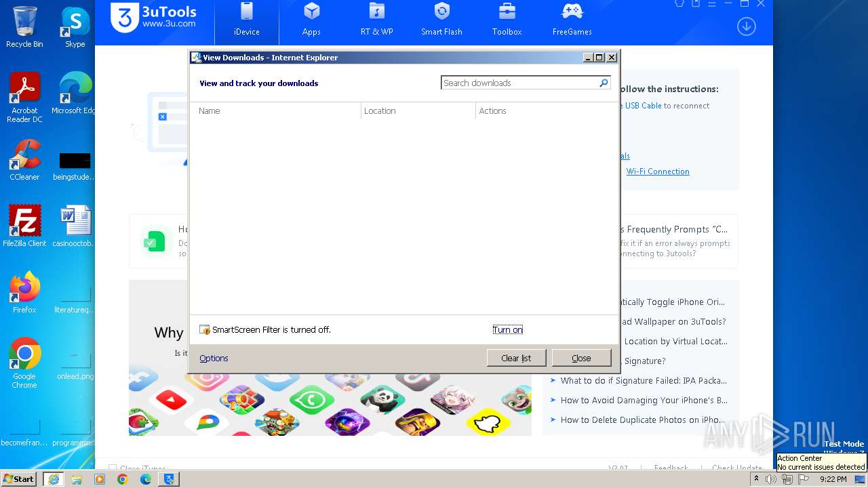The image size is (868, 488).
Task: Click the SmartScreen Filter warning icon
Action: click(x=205, y=329)
